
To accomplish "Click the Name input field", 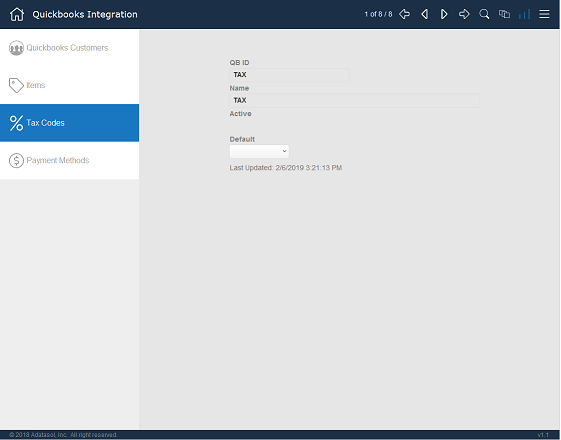I will (x=354, y=101).
